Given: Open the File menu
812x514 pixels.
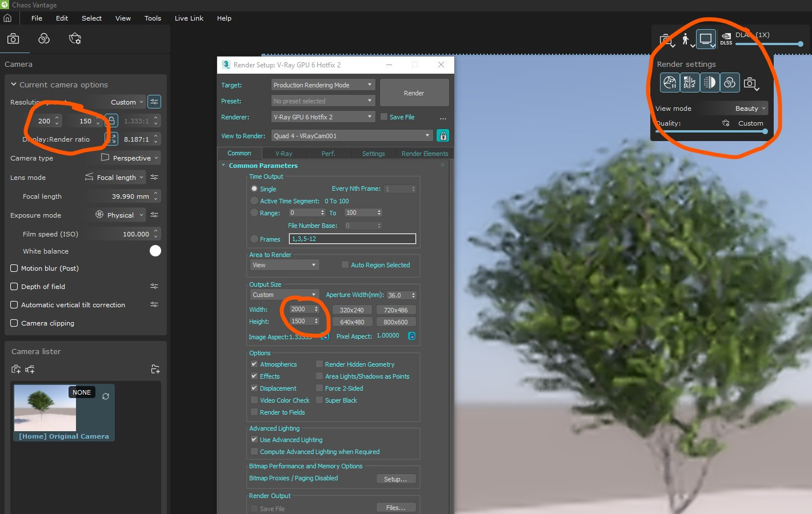Looking at the screenshot, I should point(37,18).
